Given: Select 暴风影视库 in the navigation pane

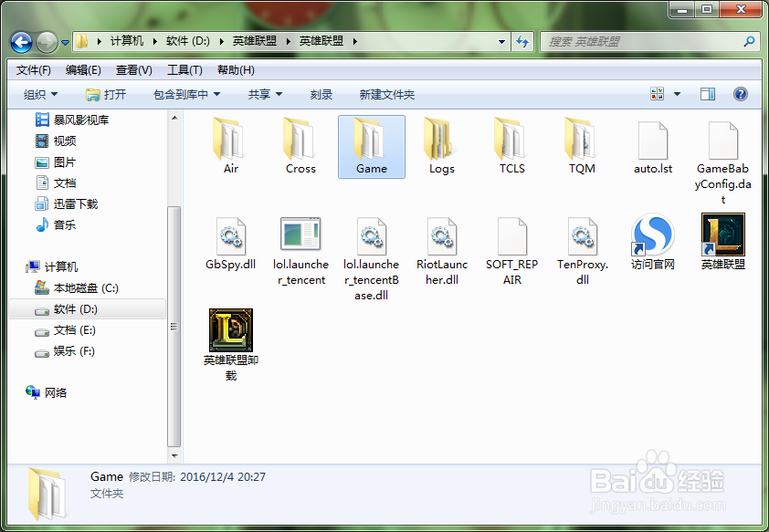Looking at the screenshot, I should pos(72,120).
